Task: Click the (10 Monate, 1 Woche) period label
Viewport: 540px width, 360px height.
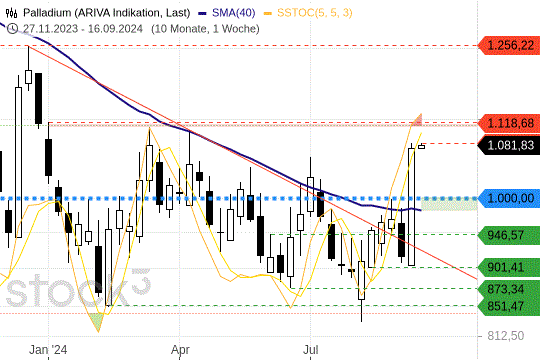Action: pyautogui.click(x=205, y=29)
